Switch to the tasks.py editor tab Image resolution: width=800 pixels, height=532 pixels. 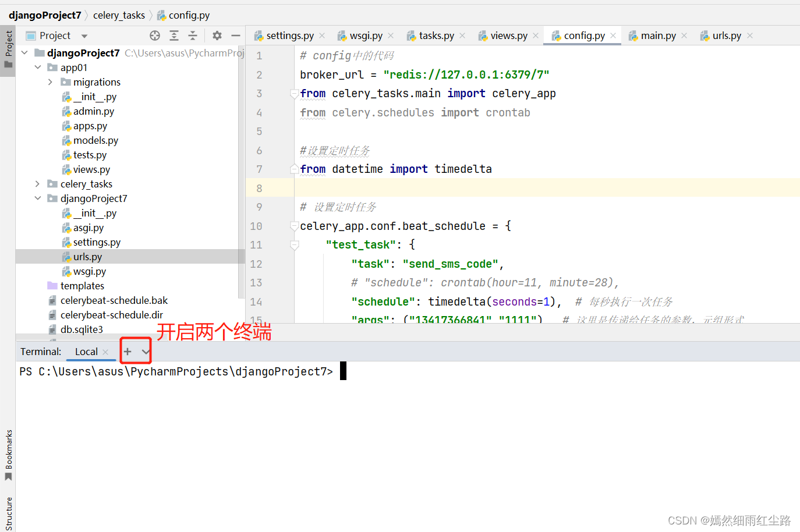(x=435, y=35)
